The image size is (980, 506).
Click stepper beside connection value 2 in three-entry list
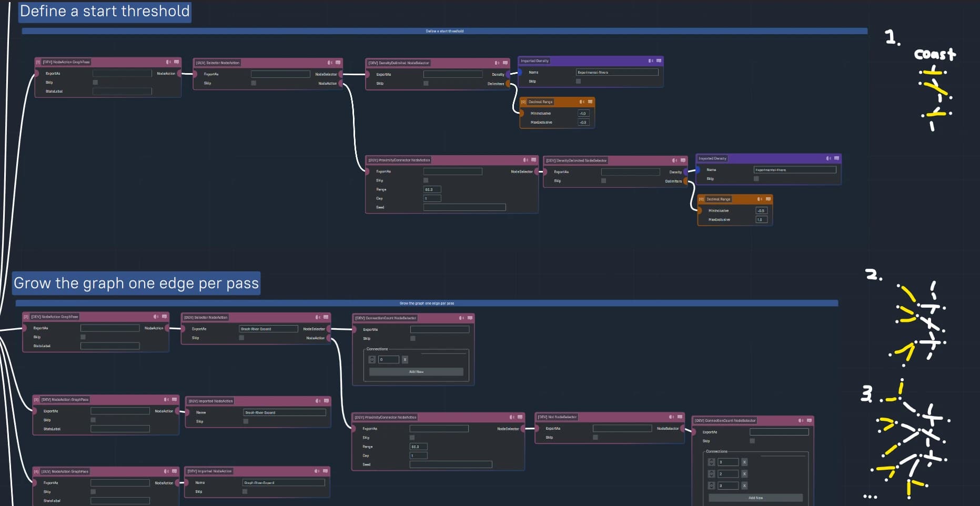pyautogui.click(x=711, y=474)
